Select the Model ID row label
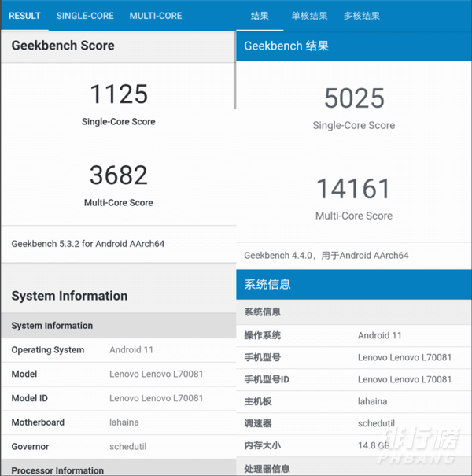472x476 pixels. click(29, 398)
